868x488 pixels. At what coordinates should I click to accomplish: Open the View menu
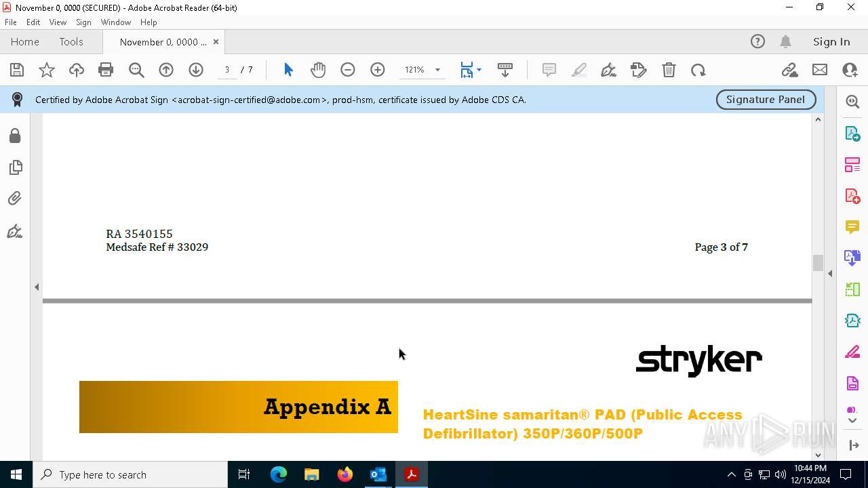[58, 22]
